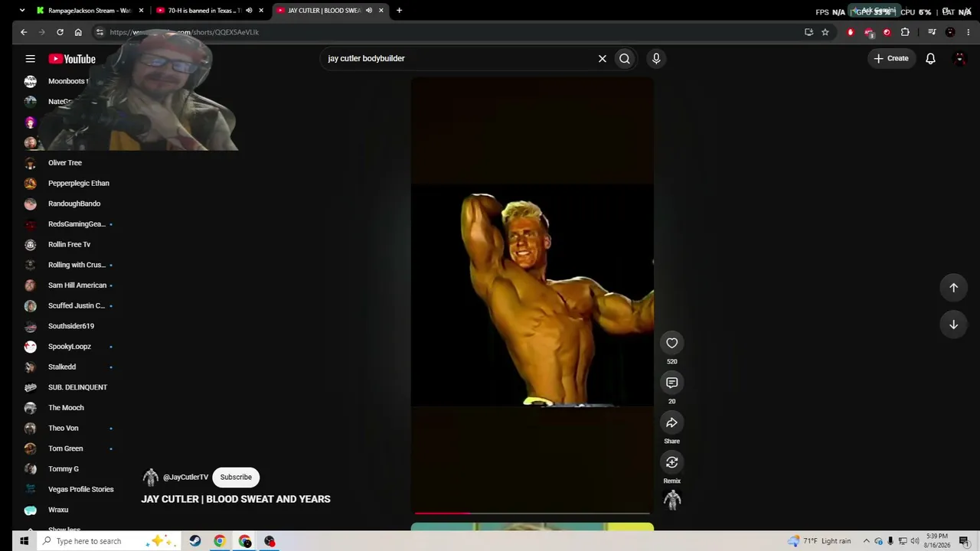The image size is (980, 551).
Task: Open the Create menu
Action: click(891, 58)
